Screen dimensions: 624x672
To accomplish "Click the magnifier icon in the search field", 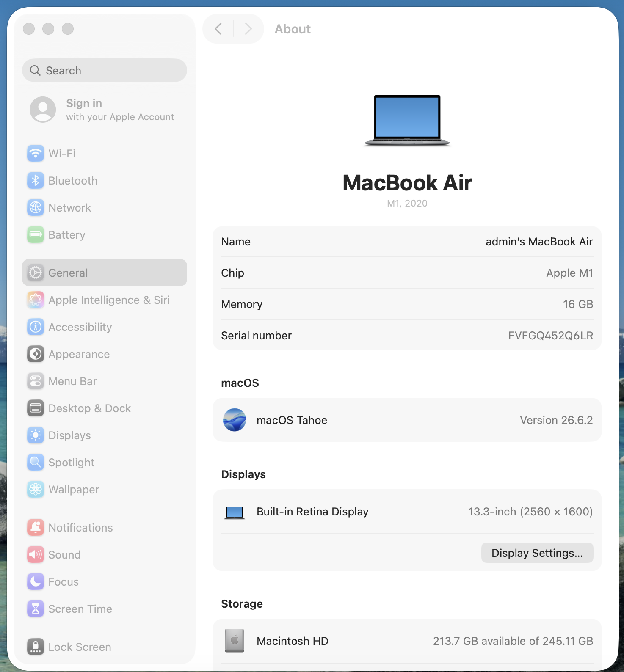I will click(36, 70).
